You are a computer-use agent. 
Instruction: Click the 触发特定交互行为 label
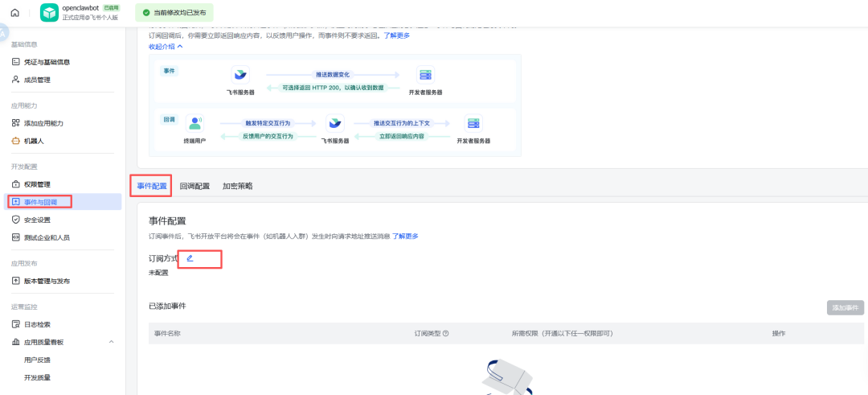coord(268,123)
